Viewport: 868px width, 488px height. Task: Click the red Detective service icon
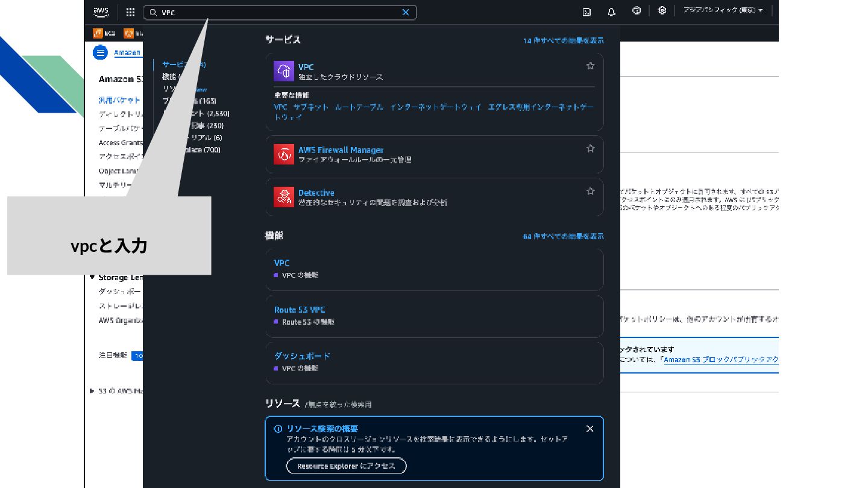[284, 197]
